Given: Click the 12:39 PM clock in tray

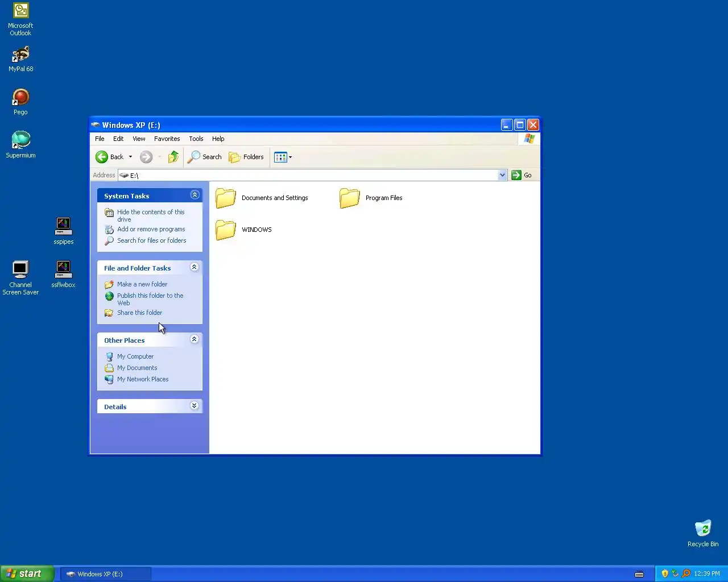Looking at the screenshot, I should point(707,573).
